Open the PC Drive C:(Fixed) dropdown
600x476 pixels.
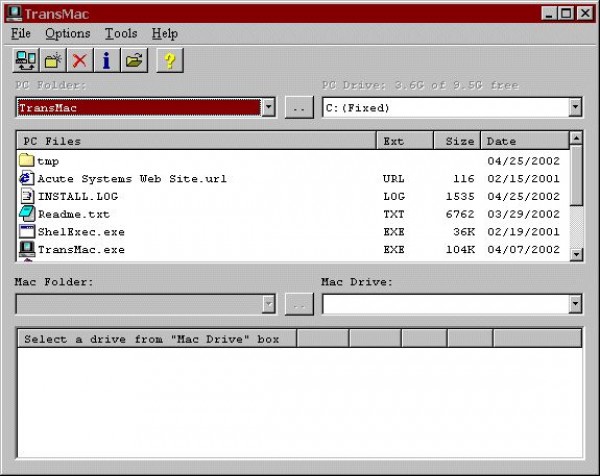coord(575,107)
